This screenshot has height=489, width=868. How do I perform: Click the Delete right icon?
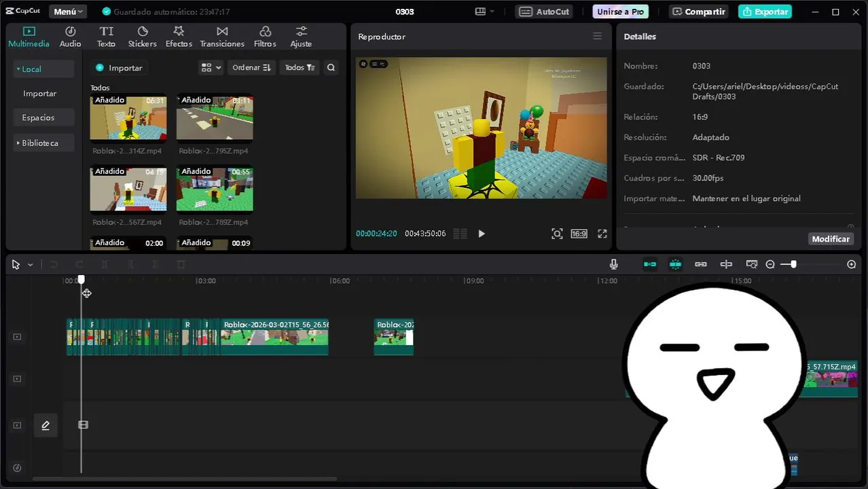pos(155,265)
